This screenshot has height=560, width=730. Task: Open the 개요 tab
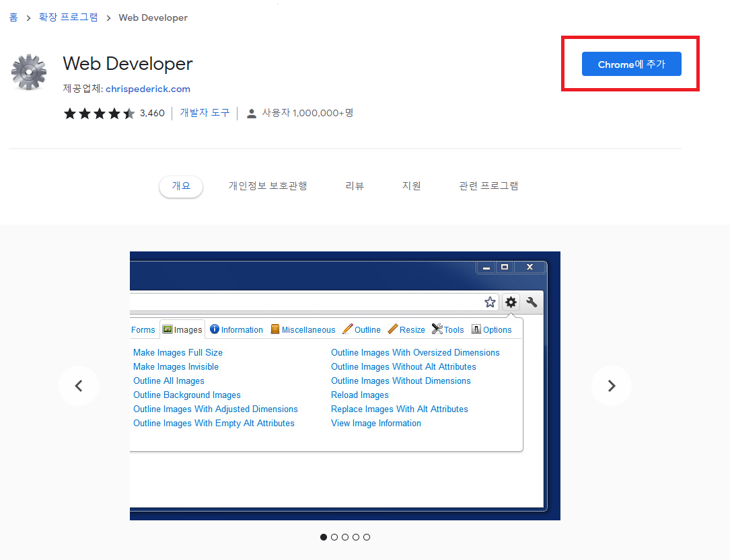[181, 186]
